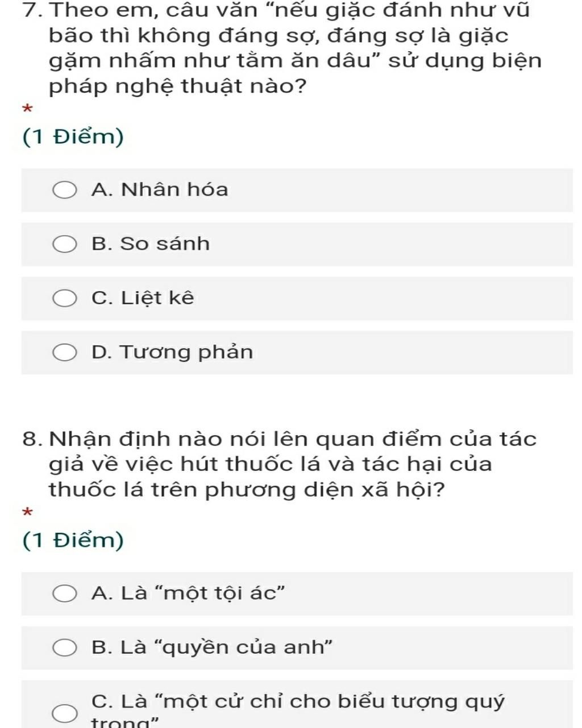Screen dimensions: 582x728
Task: Click the text label "Nhân hóa"
Action: click(x=174, y=189)
